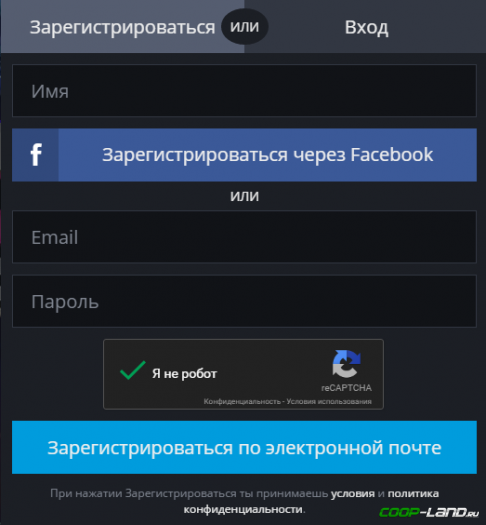
Task: Click the "Имя" input field
Action: (244, 91)
